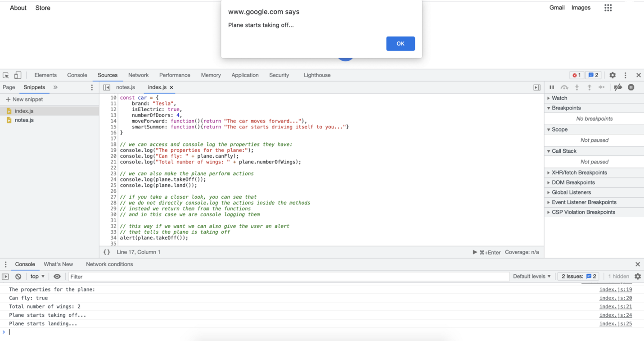Clear the console with the clear icon
Image resolution: width=644 pixels, height=341 pixels.
coord(18,277)
